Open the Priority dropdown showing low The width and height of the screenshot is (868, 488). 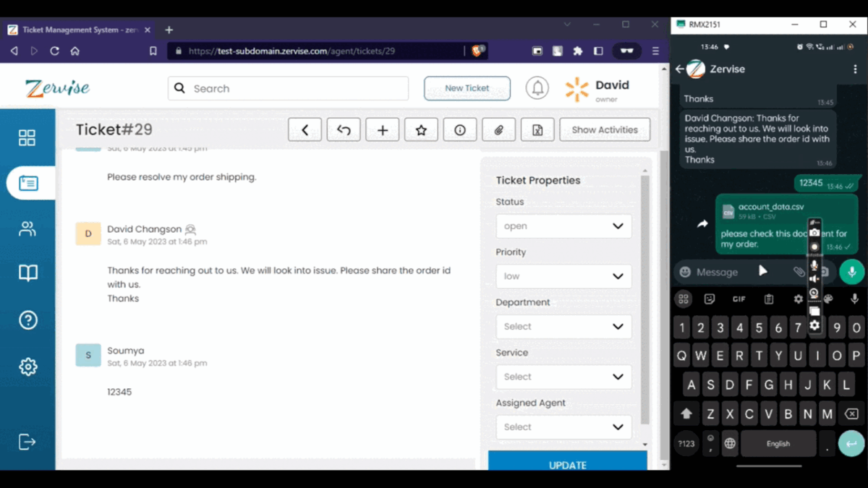pos(563,276)
